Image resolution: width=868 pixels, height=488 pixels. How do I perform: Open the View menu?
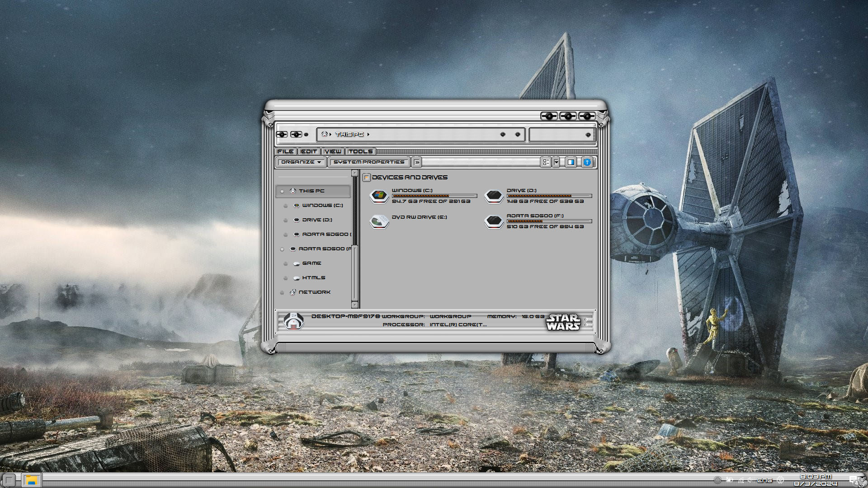tap(333, 151)
